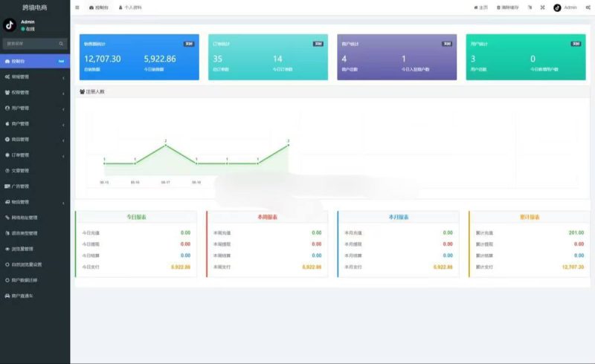Image resolution: width=595 pixels, height=364 pixels.
Task: Open 控制台 dashboard item in the sidebar
Action: [35, 61]
